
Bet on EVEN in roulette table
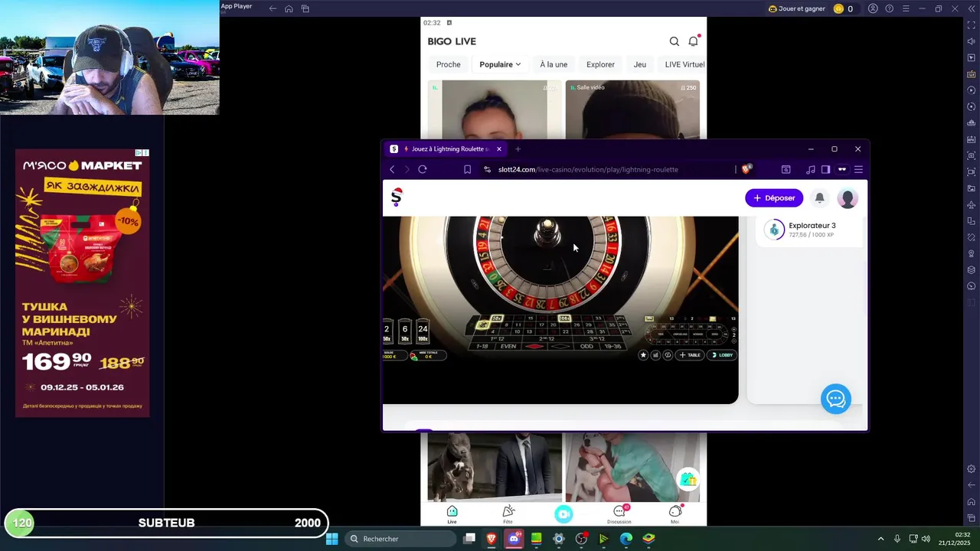[x=508, y=347]
